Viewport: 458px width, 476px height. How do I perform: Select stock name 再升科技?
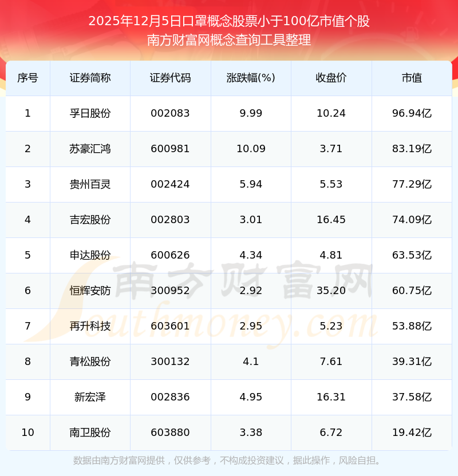point(90,326)
